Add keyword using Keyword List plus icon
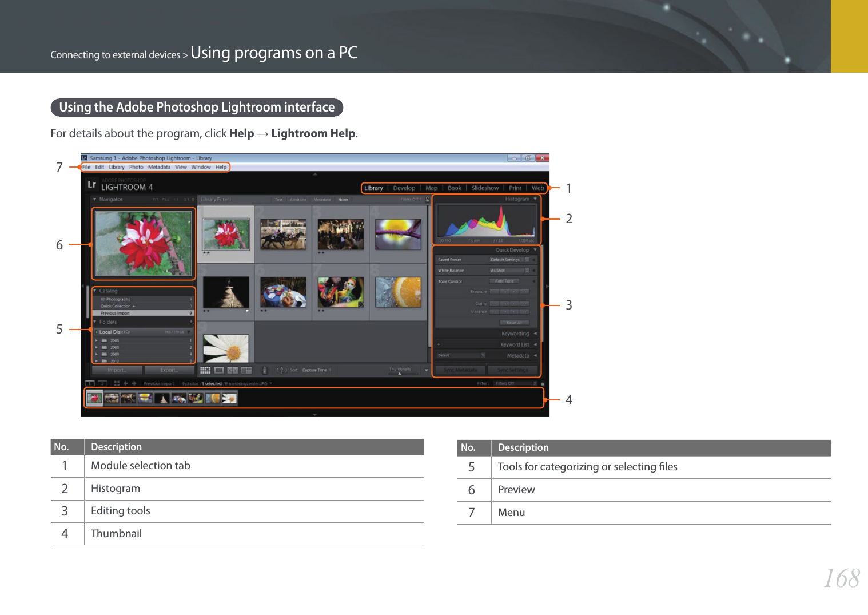The height and width of the screenshot is (615, 868). (439, 344)
